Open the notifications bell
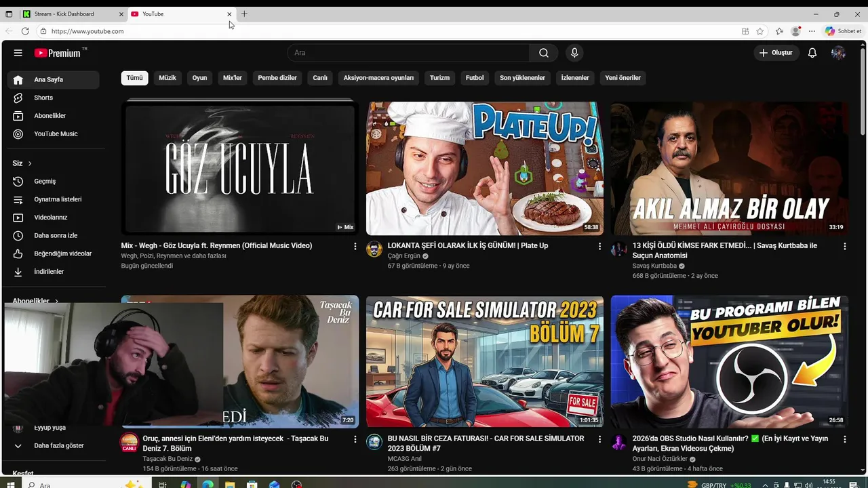The width and height of the screenshot is (868, 488). 812,53
